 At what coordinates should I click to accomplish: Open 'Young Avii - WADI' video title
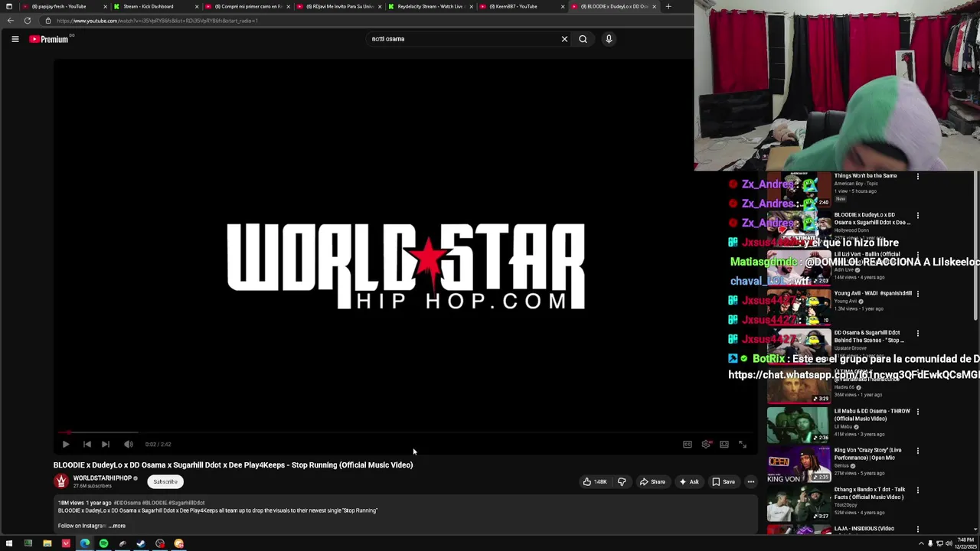(x=873, y=293)
